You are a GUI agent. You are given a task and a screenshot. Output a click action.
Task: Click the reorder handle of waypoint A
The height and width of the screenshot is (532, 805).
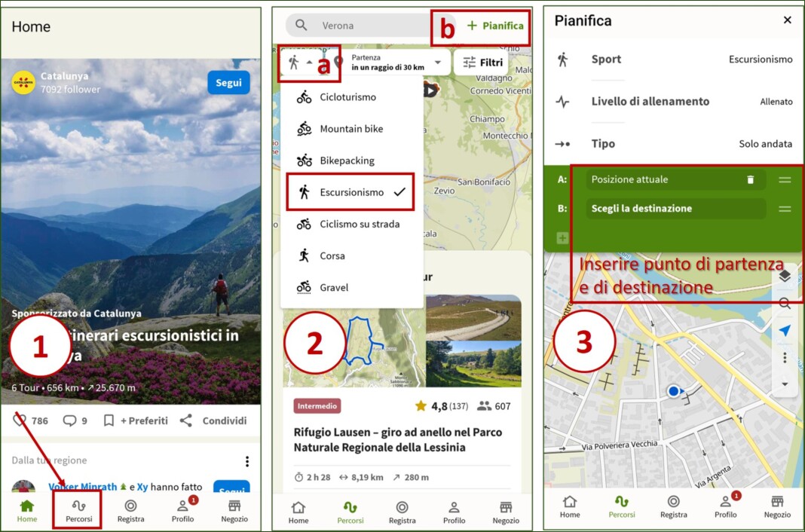(x=785, y=179)
